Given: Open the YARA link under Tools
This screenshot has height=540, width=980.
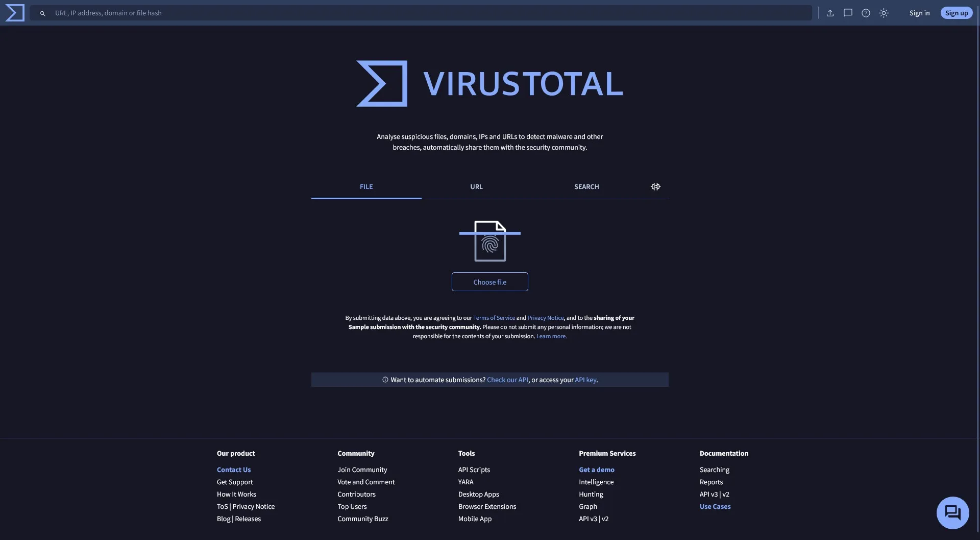Looking at the screenshot, I should click(465, 482).
